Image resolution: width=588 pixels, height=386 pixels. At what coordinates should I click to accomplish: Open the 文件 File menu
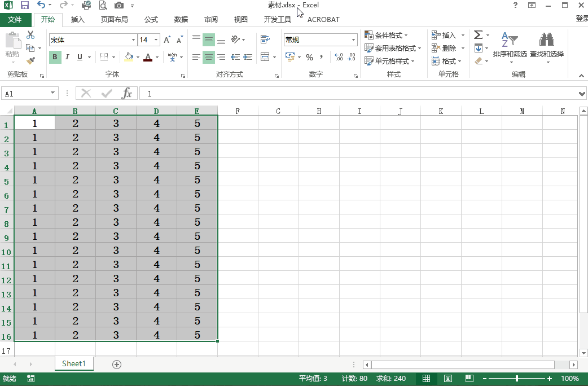[x=15, y=20]
